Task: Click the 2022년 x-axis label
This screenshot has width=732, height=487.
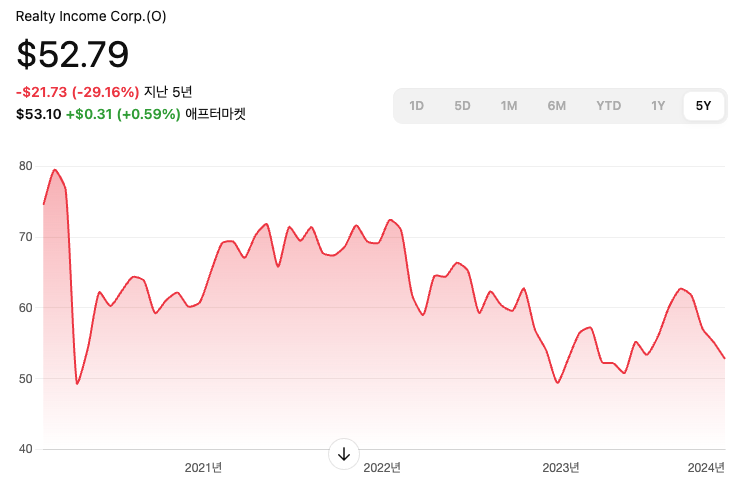Action: coord(382,468)
